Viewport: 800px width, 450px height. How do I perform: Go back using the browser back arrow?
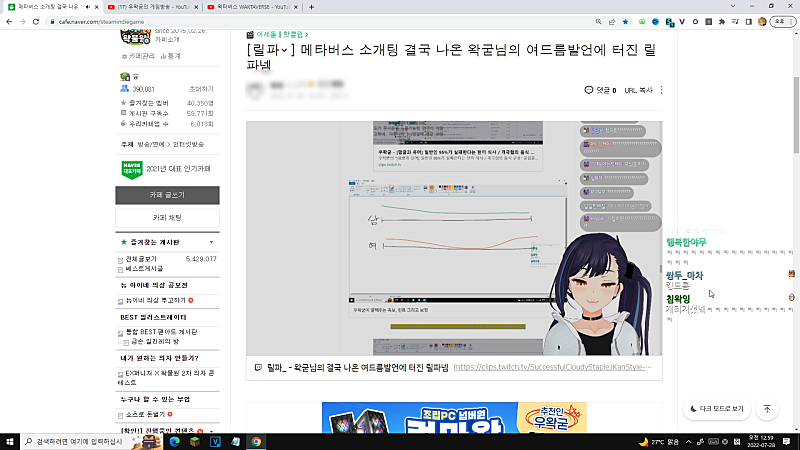pos(9,22)
